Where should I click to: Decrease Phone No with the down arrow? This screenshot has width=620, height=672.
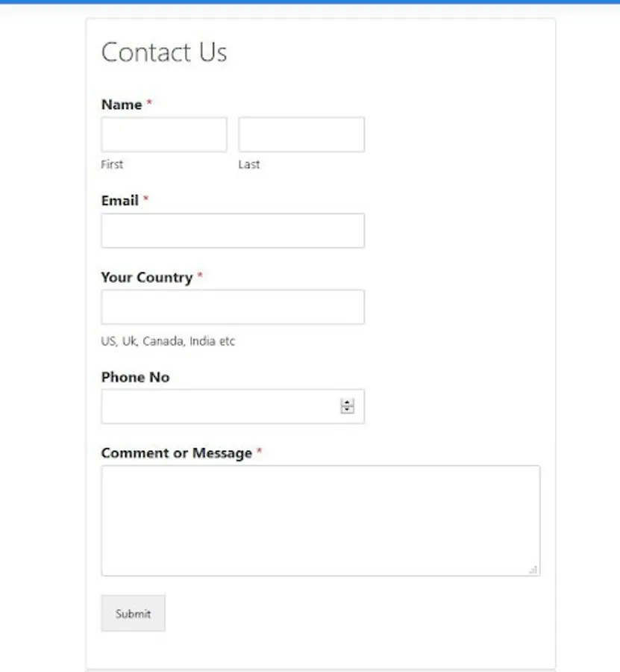coord(347,410)
